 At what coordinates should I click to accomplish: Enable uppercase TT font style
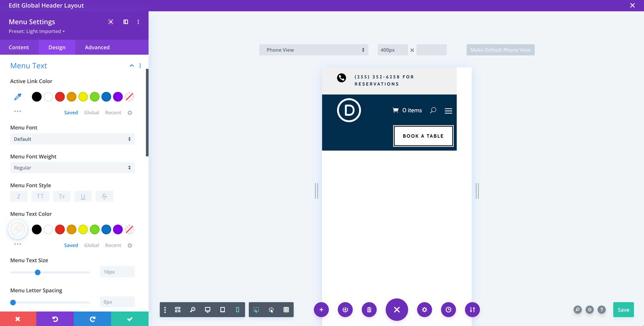point(40,196)
